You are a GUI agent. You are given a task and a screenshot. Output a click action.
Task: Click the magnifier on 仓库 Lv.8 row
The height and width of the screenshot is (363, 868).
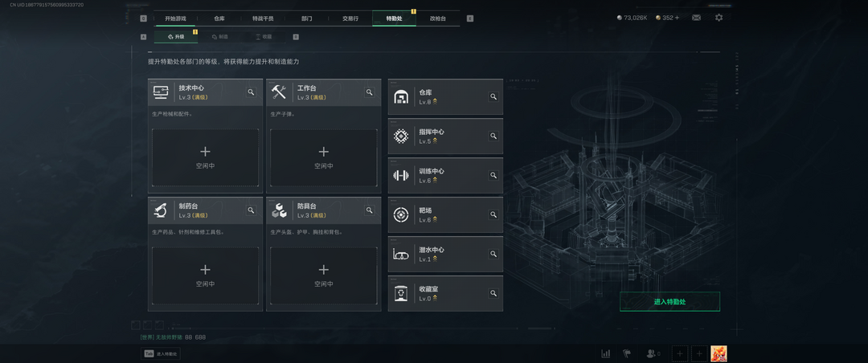493,97
